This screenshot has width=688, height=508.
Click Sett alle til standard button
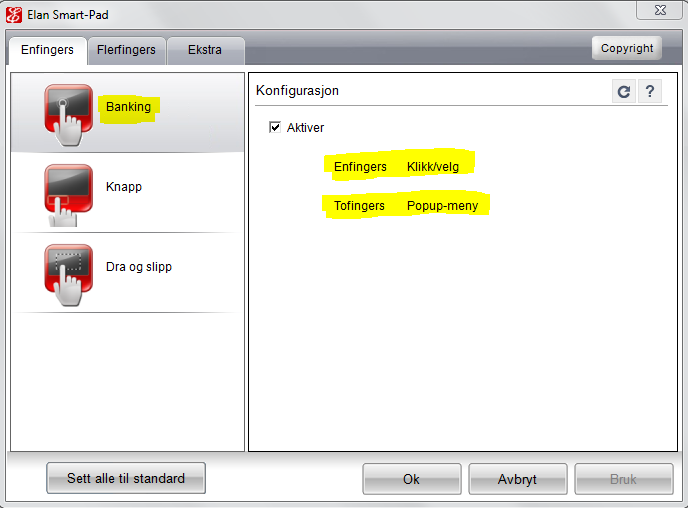(126, 478)
